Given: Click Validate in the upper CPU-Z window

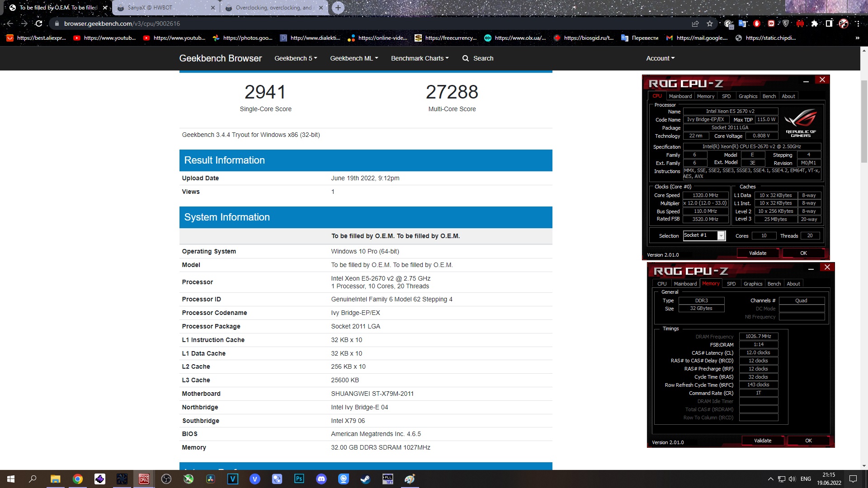Looking at the screenshot, I should point(758,253).
